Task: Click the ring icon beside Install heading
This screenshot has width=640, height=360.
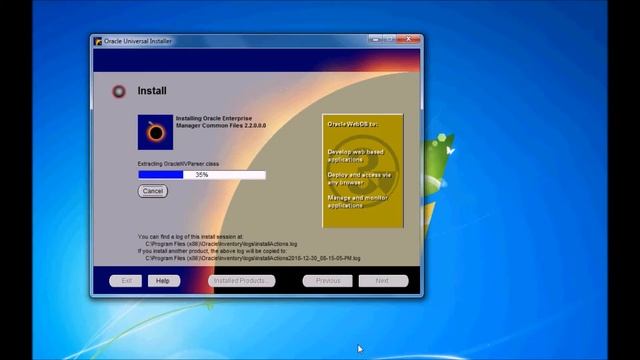Action: 119,91
